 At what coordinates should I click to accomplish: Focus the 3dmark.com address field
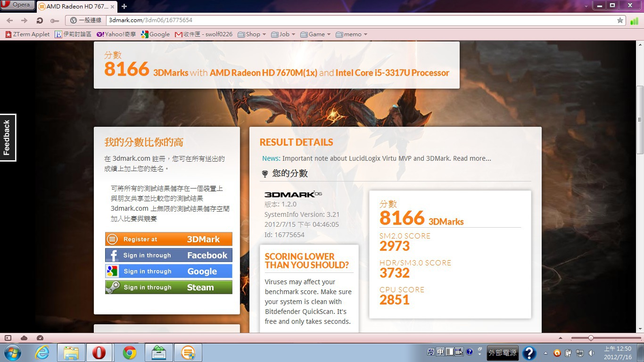click(x=361, y=20)
